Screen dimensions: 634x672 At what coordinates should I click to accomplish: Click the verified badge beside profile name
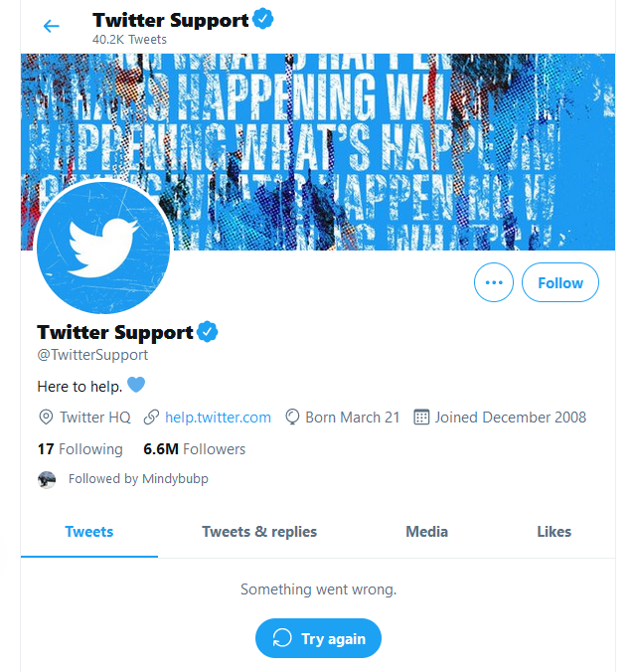tap(209, 332)
